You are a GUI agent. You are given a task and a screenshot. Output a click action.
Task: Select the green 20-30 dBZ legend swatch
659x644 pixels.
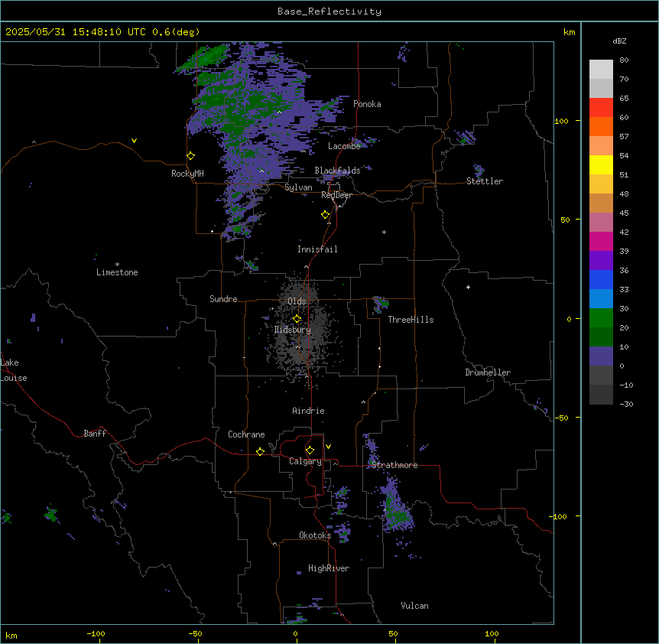click(601, 318)
